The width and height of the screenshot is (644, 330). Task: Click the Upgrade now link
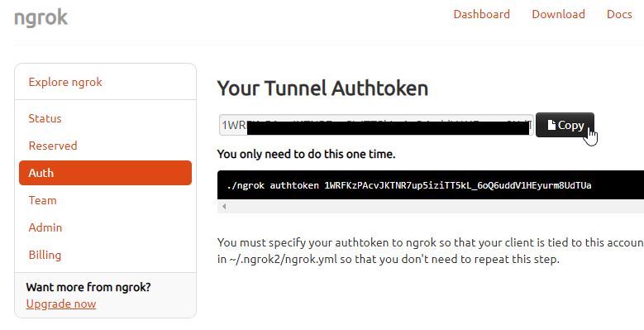tap(61, 304)
